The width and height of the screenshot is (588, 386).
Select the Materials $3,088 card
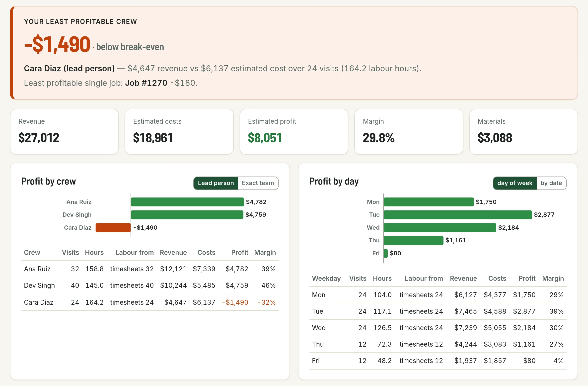pyautogui.click(x=523, y=131)
